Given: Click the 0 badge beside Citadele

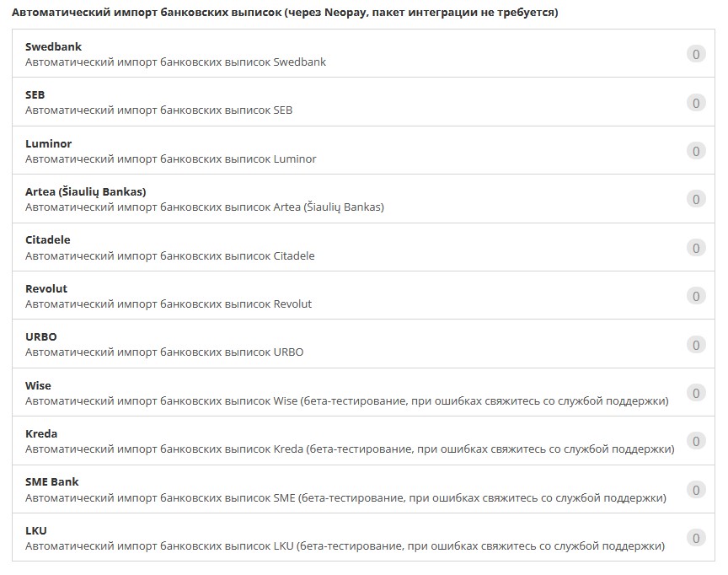Looking at the screenshot, I should [695, 248].
